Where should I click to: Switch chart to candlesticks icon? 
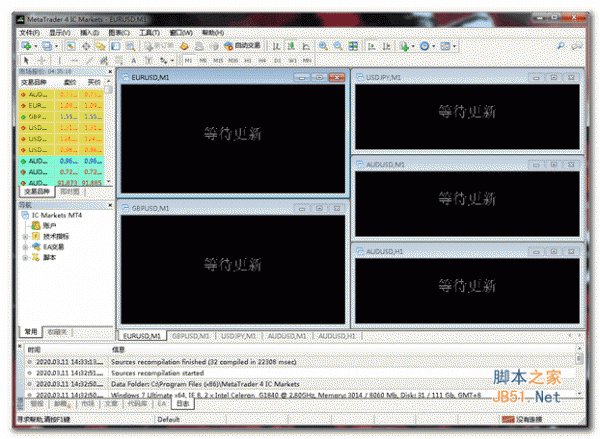pyautogui.click(x=291, y=46)
